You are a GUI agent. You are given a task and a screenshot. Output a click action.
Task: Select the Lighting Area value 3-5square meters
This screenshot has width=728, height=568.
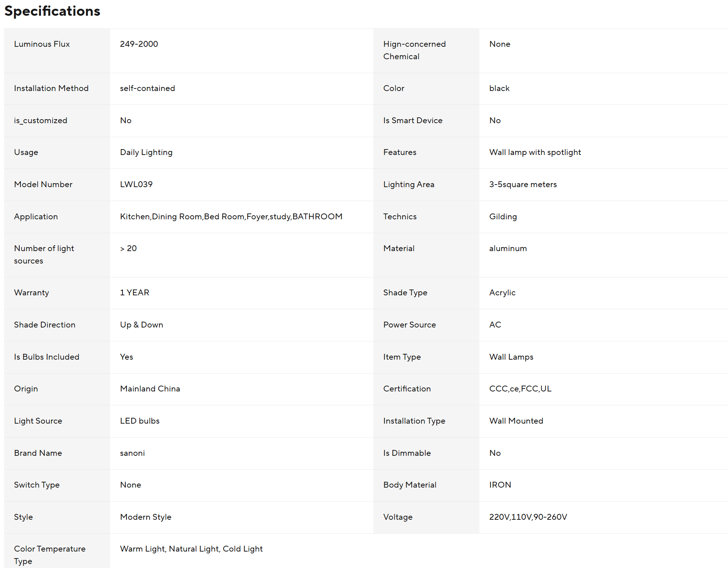coord(523,184)
